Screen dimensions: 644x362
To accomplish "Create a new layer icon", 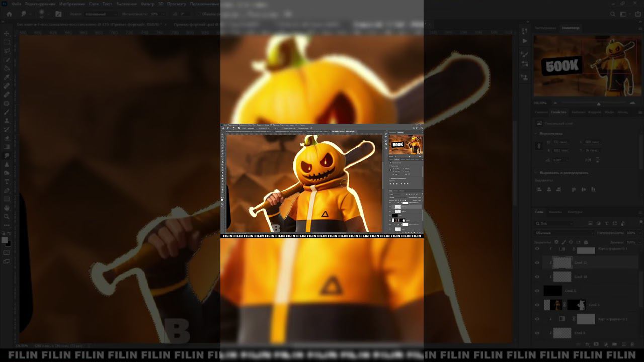I will pos(624,344).
